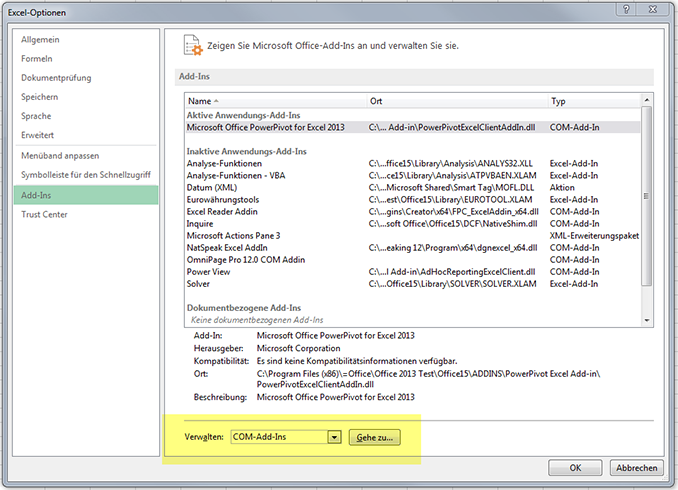Open the Erweitert options
The image size is (678, 490).
pos(37,135)
